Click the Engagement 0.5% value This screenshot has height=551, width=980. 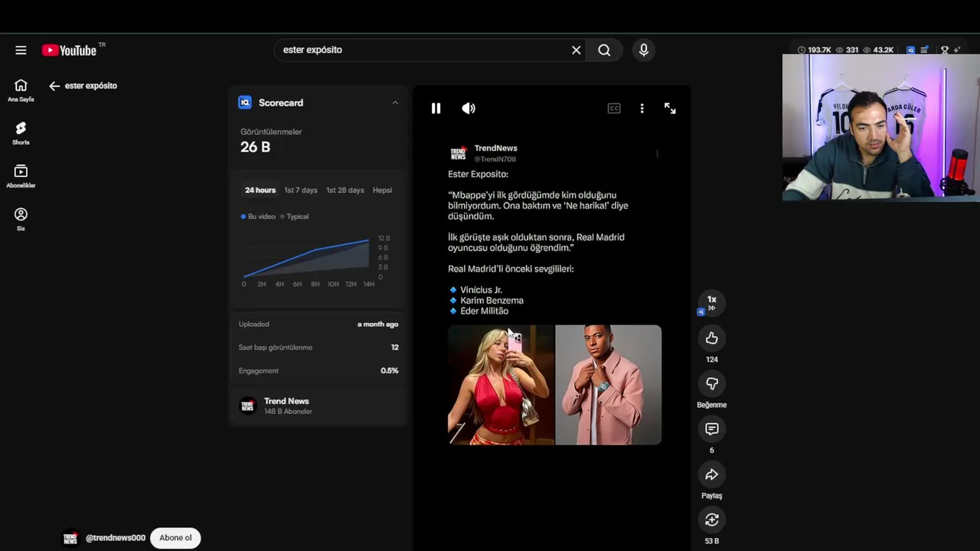389,370
